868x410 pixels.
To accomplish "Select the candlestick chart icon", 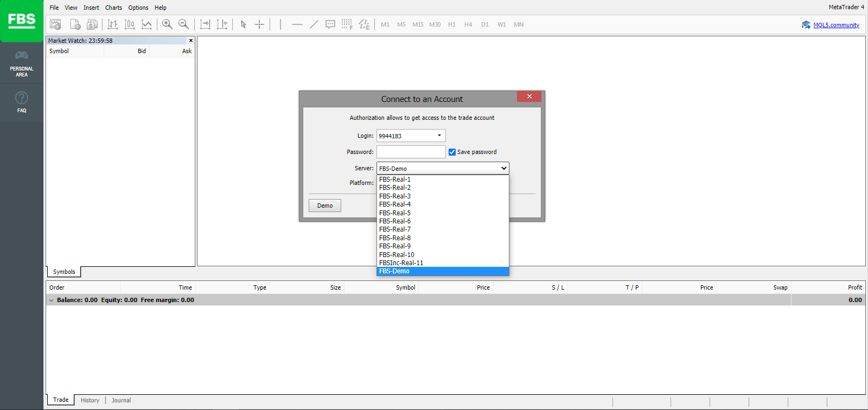I will [x=130, y=24].
